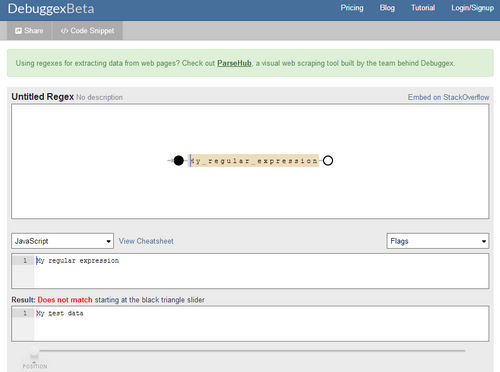
Task: Open the Tutorial page
Action: (423, 8)
